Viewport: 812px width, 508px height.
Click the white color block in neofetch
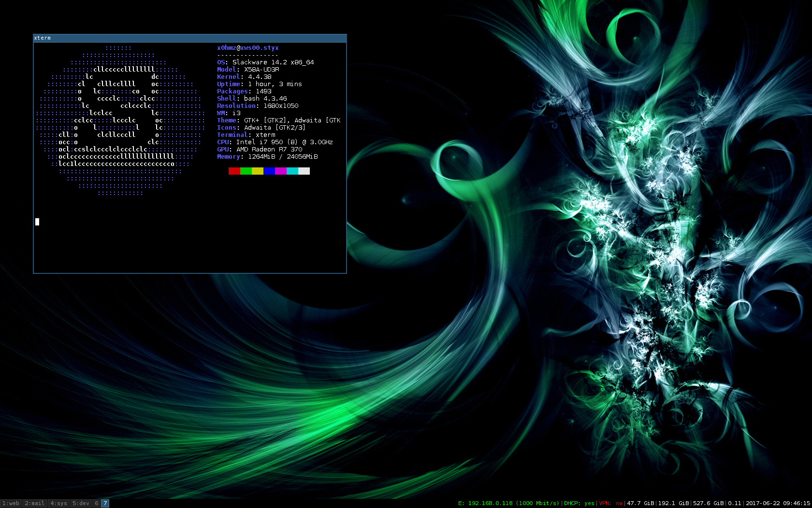pyautogui.click(x=304, y=171)
